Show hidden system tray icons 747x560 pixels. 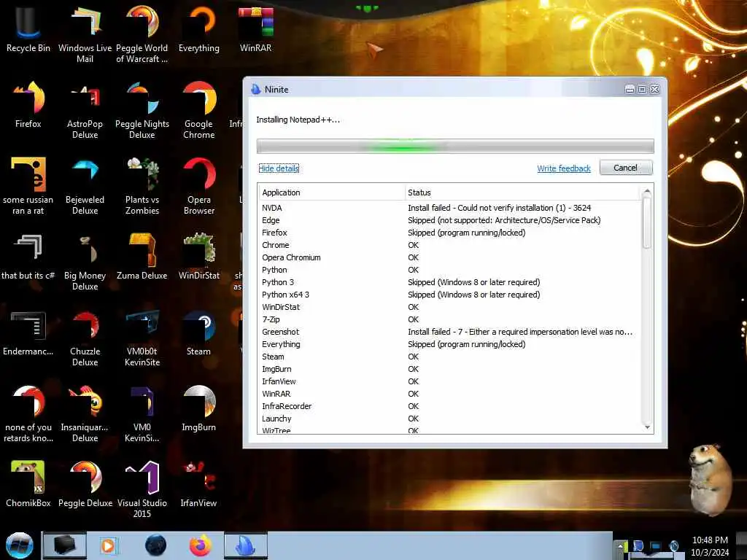coord(620,546)
